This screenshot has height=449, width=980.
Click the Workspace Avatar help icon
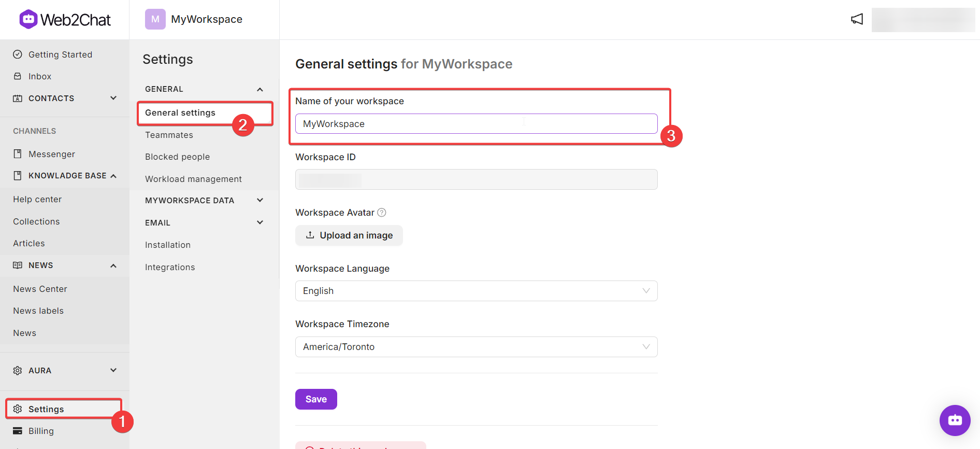382,213
